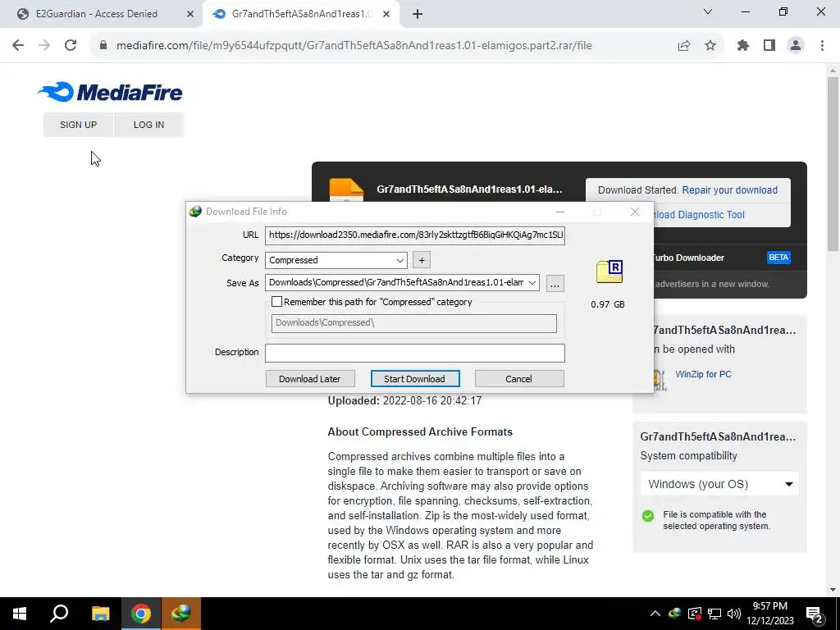
Task: Open a new browser tab
Action: click(x=418, y=14)
